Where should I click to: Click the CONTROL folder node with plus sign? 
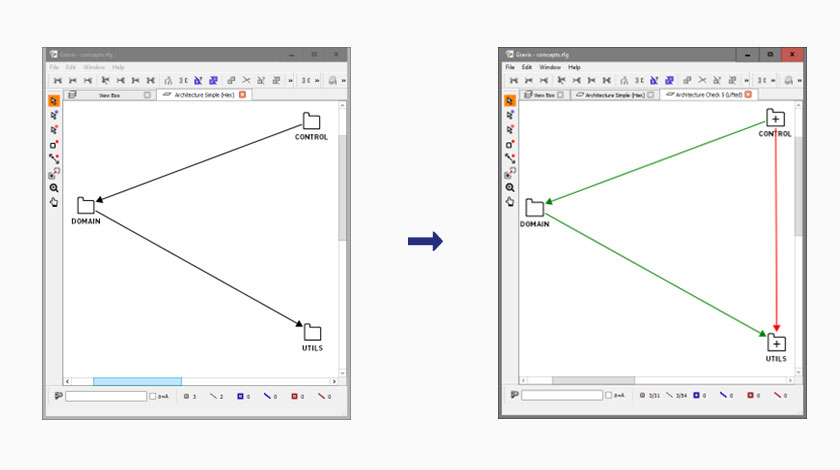click(775, 118)
